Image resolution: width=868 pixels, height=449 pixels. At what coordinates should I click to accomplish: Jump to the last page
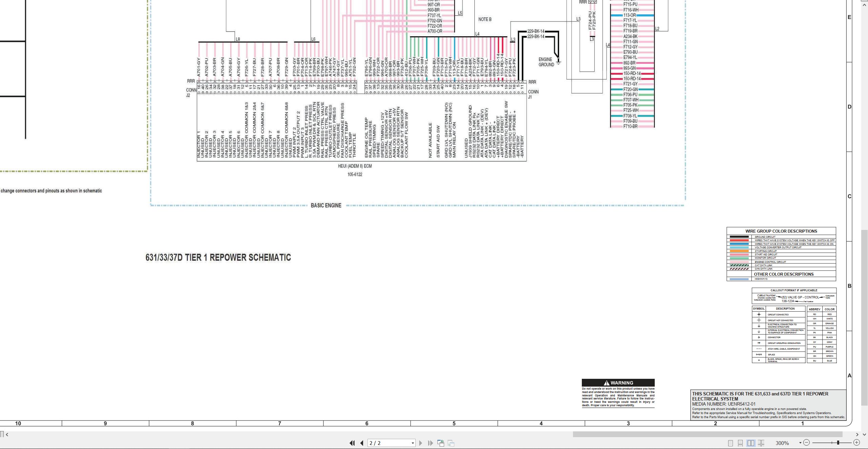pos(431,443)
